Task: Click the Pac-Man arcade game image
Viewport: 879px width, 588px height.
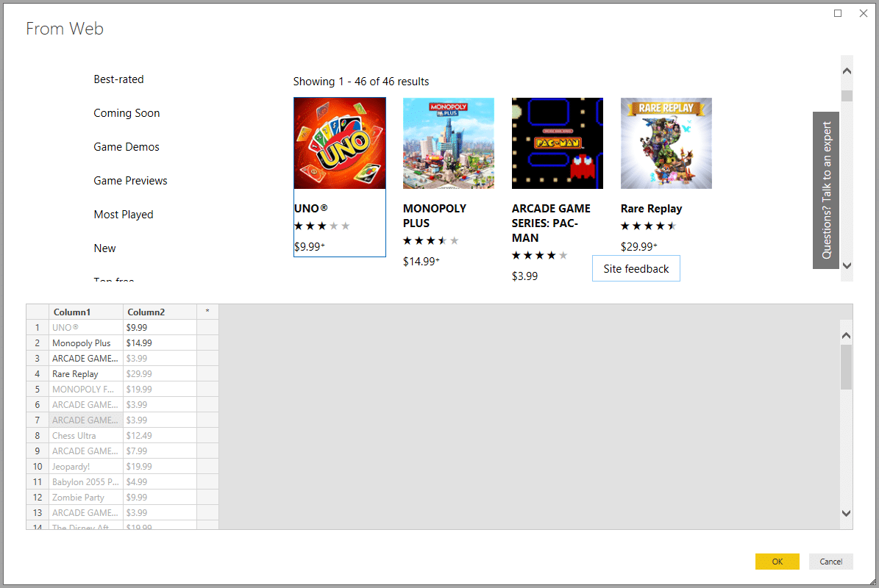Action: pos(557,143)
